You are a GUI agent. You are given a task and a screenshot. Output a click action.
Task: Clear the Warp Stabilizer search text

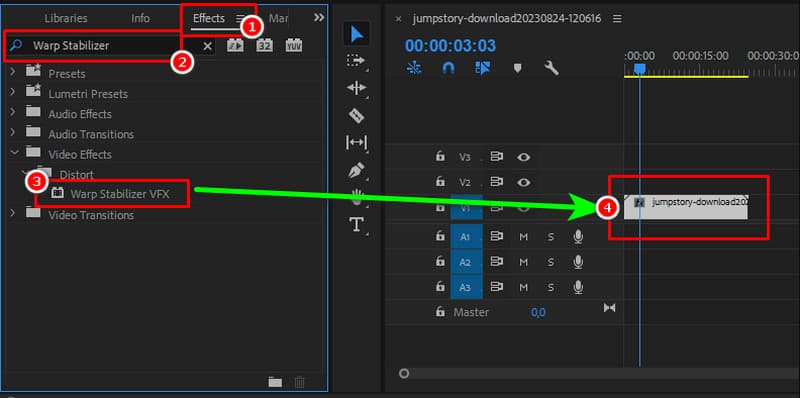(208, 46)
